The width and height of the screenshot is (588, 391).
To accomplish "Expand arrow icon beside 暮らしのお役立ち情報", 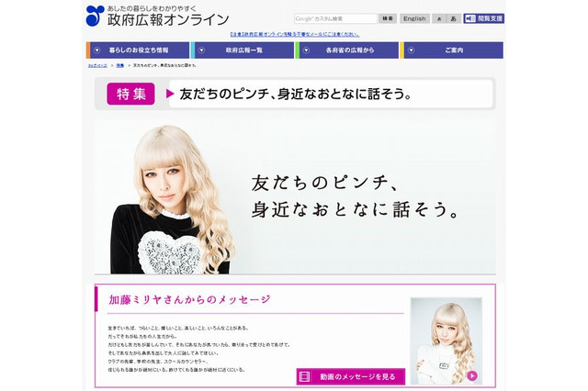I will tap(97, 50).
